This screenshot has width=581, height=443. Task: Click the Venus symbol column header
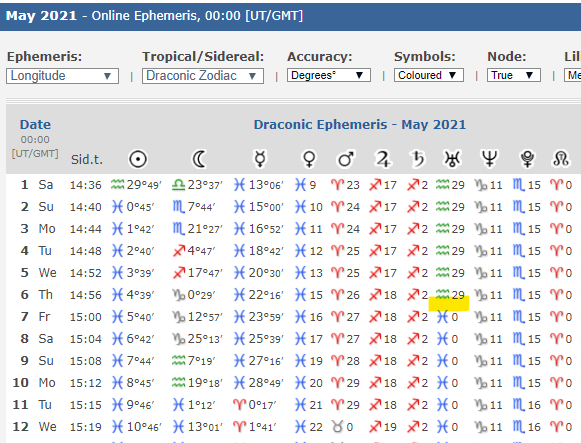(x=309, y=159)
